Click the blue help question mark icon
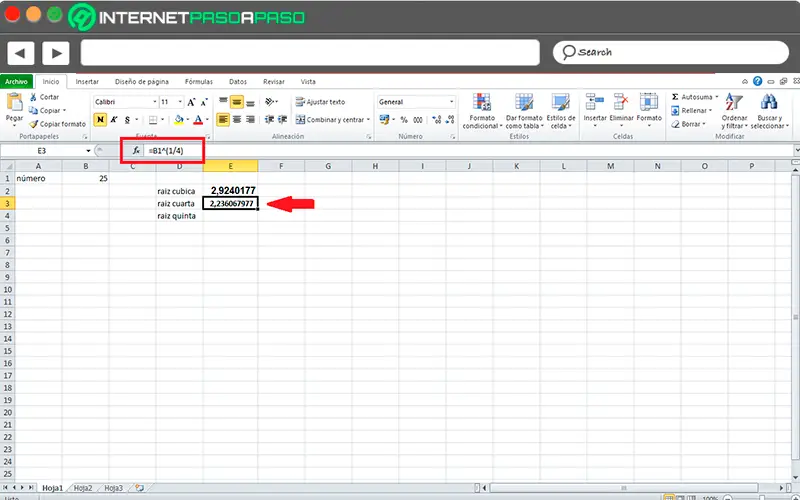 coord(758,81)
